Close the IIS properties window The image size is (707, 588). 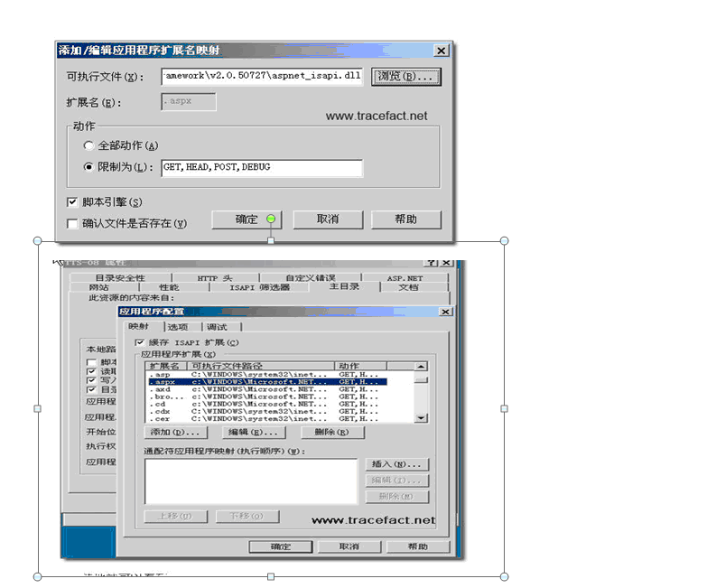pyautogui.click(x=446, y=263)
